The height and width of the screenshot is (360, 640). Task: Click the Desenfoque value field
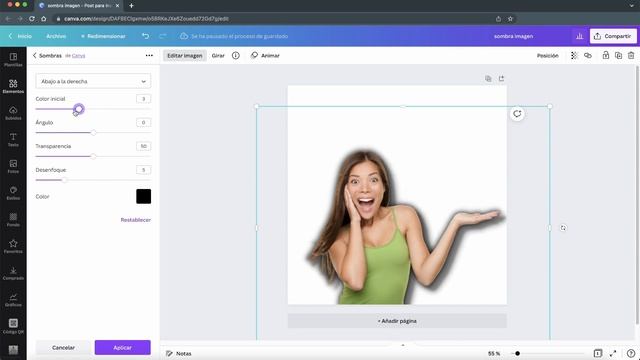click(x=143, y=170)
